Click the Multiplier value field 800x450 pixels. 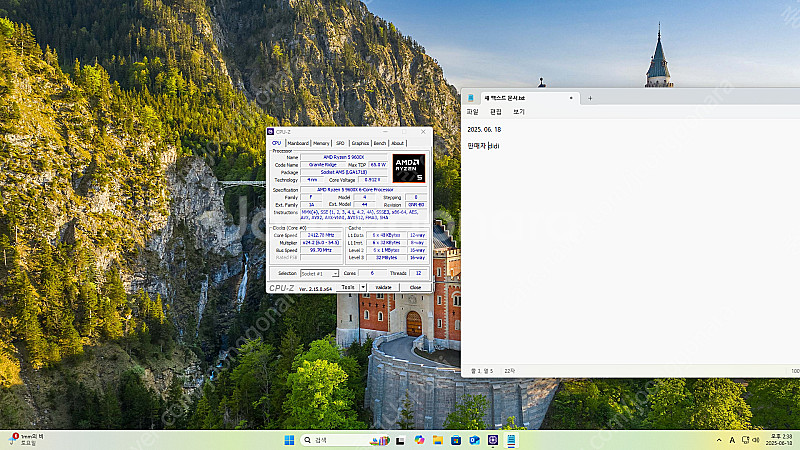(321, 243)
